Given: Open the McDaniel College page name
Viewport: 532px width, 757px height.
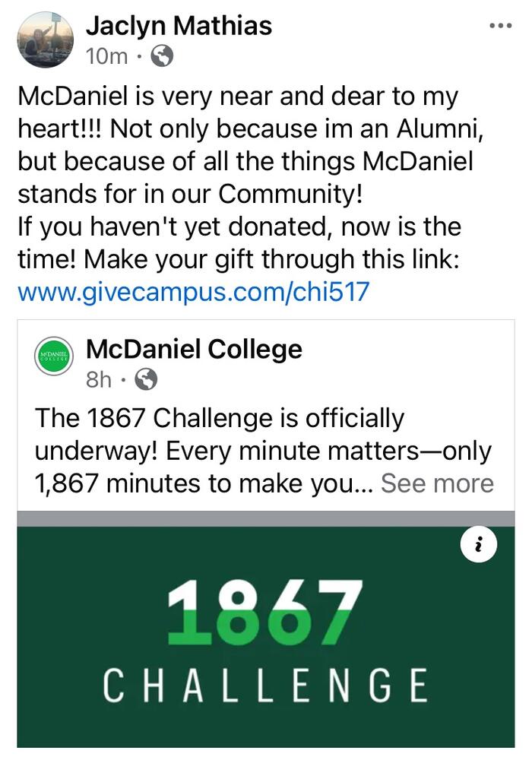Looking at the screenshot, I should click(194, 349).
